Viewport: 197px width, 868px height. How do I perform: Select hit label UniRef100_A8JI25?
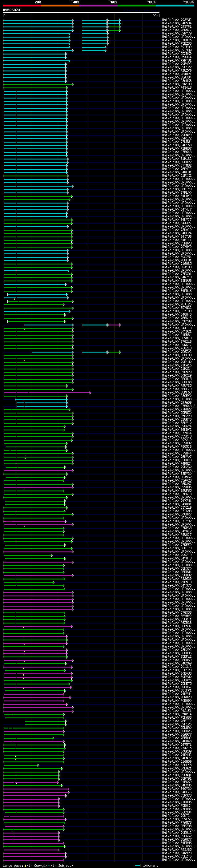[177, 305]
